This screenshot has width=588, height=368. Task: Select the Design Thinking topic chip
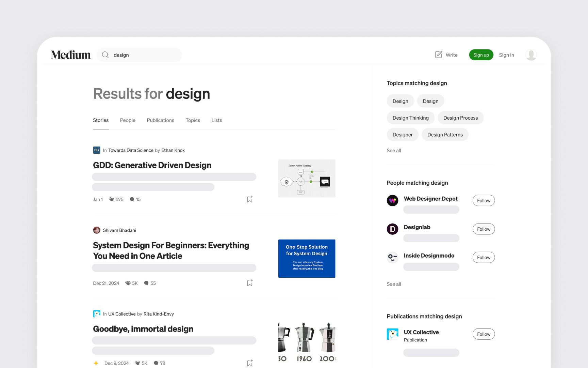tap(410, 118)
